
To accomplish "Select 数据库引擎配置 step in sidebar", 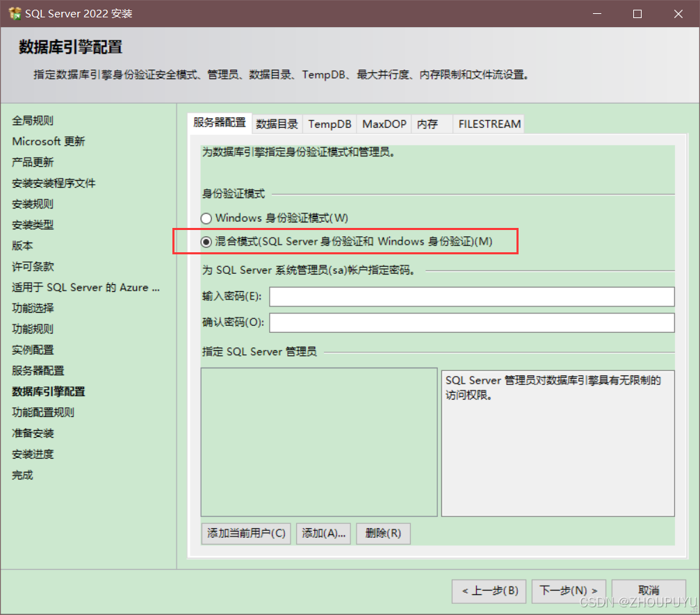I will (x=48, y=392).
